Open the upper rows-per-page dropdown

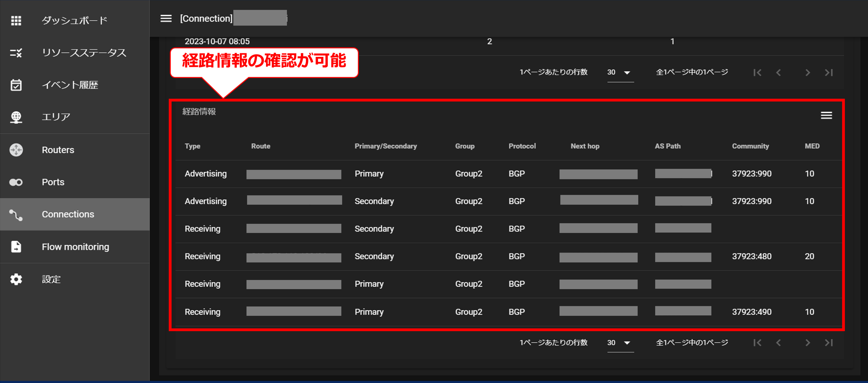tap(620, 72)
